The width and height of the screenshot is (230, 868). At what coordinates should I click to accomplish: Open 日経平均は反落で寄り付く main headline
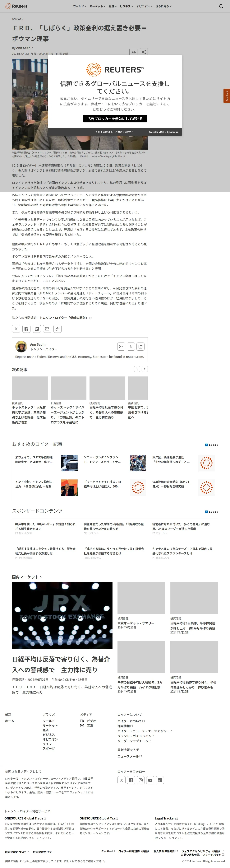61,664
